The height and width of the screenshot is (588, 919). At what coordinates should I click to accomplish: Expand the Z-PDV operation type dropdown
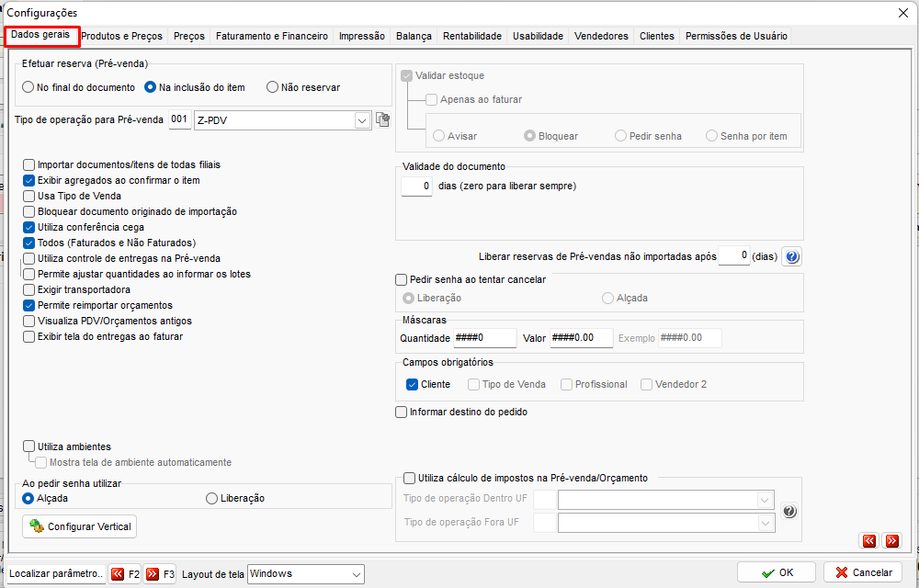[362, 121]
